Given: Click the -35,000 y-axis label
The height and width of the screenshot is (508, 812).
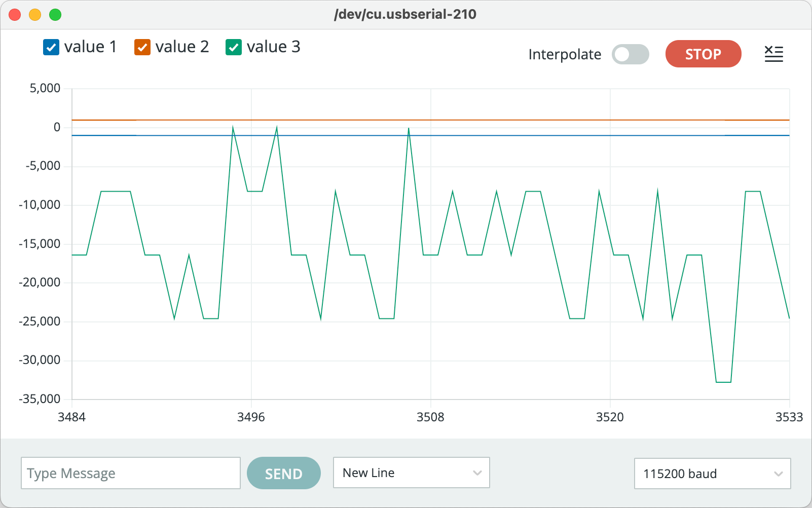Looking at the screenshot, I should [x=40, y=399].
